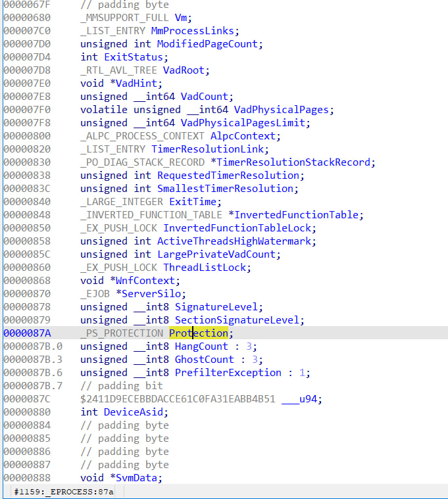Click the highlighted Protection field name

tap(198, 333)
